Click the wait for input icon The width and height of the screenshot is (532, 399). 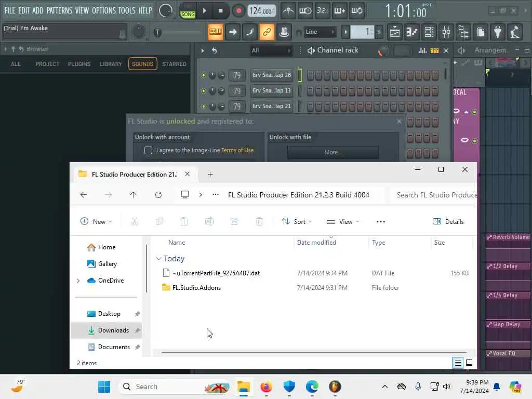(305, 11)
